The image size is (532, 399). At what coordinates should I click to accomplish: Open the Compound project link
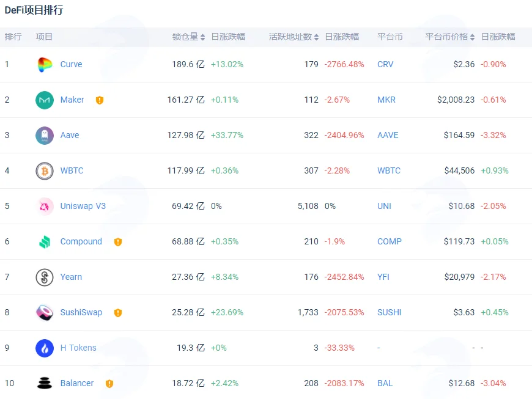click(81, 241)
